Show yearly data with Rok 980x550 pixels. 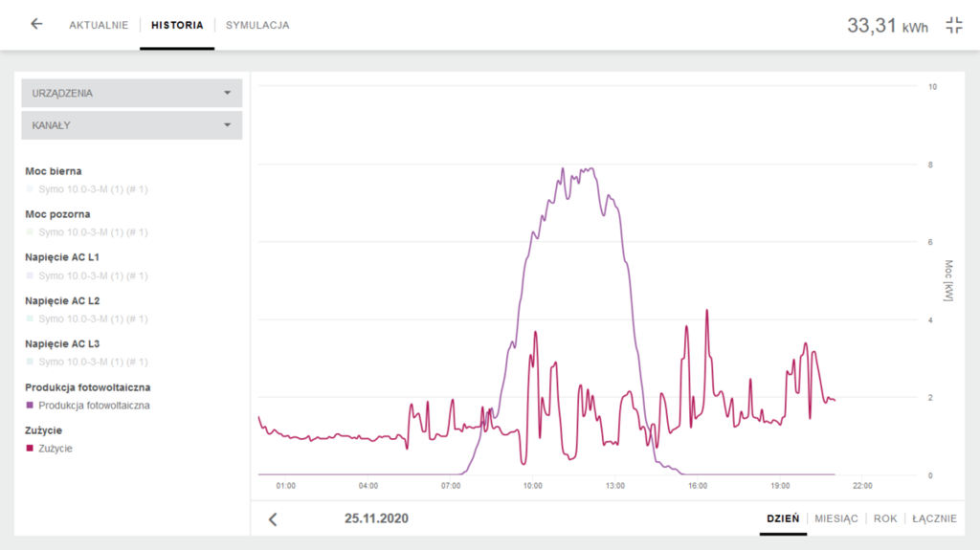coord(885,518)
